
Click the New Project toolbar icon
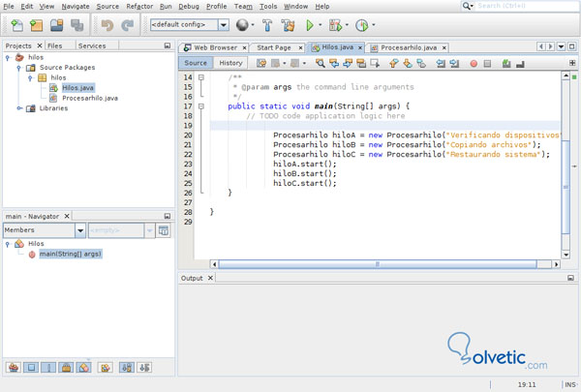(36, 25)
